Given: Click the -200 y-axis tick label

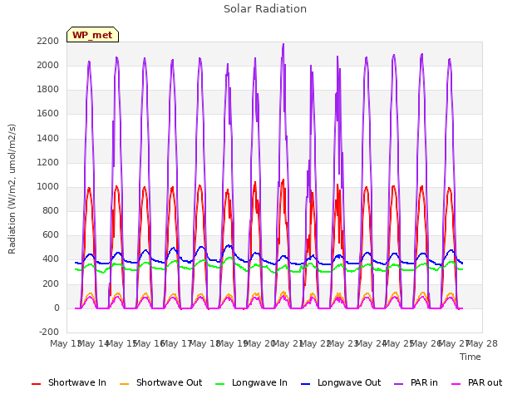Looking at the screenshot, I should tap(49, 332).
